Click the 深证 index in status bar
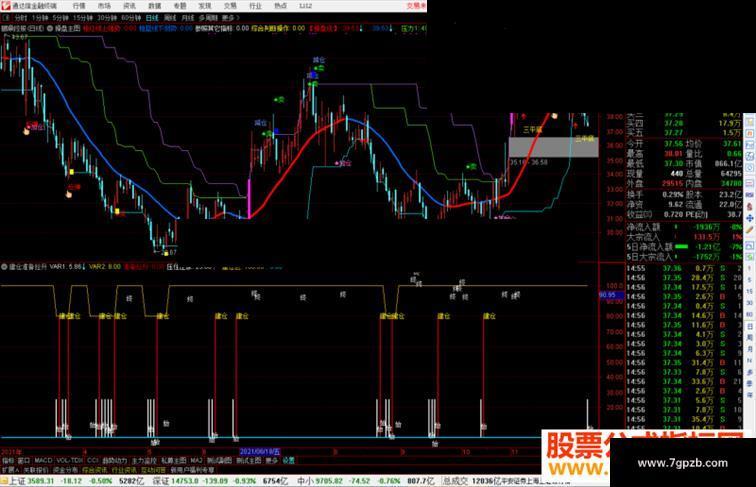 click(x=161, y=481)
